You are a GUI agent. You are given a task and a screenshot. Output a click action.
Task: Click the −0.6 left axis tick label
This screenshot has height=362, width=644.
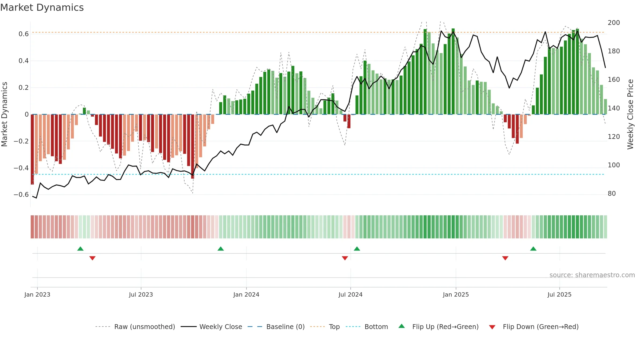click(x=21, y=195)
